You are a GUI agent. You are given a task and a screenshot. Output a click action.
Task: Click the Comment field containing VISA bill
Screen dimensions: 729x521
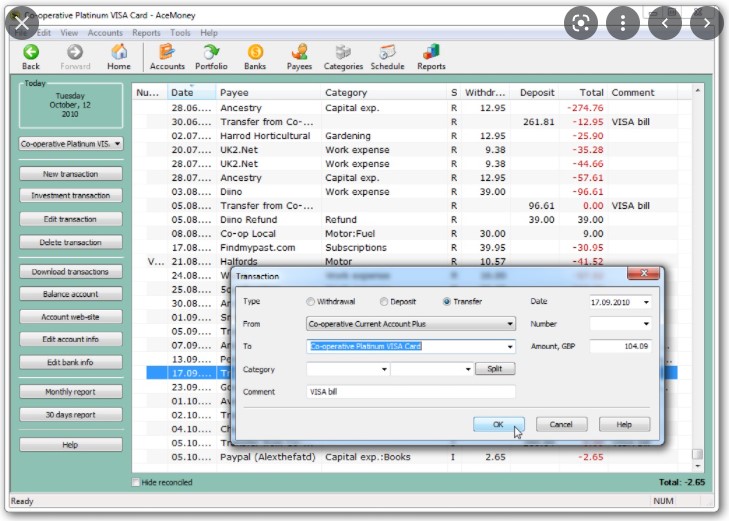click(411, 392)
